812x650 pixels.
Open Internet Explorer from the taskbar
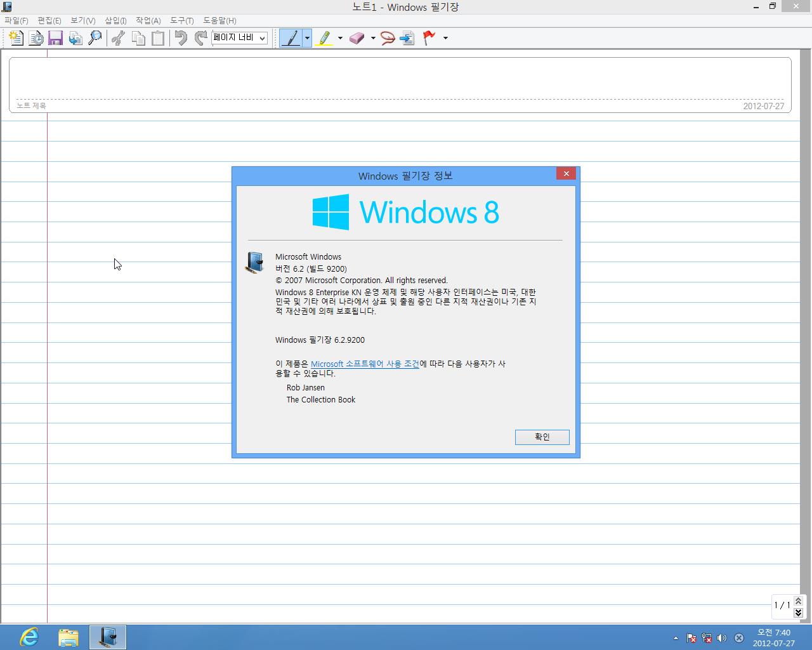(x=29, y=637)
